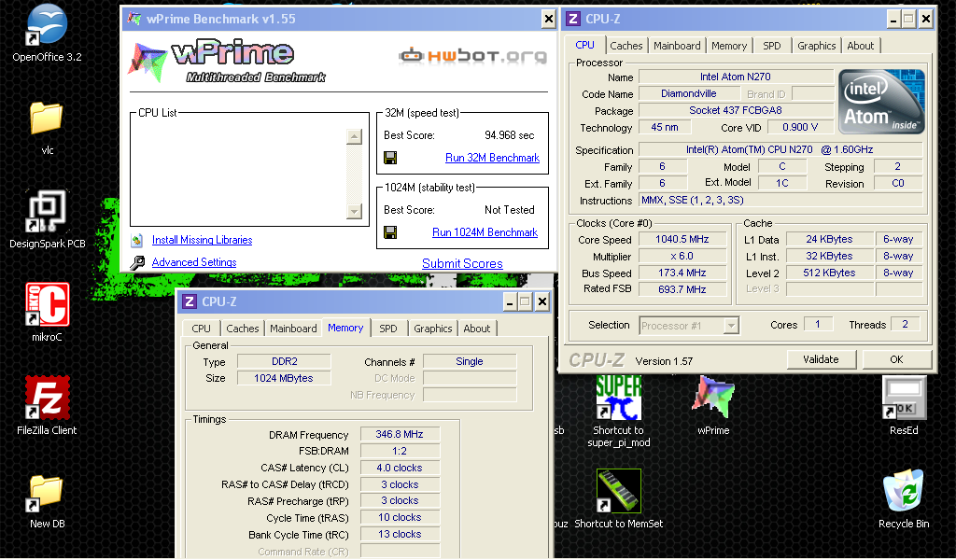Click the Install Missing Libraries icon
This screenshot has width=956, height=560.
(x=137, y=240)
